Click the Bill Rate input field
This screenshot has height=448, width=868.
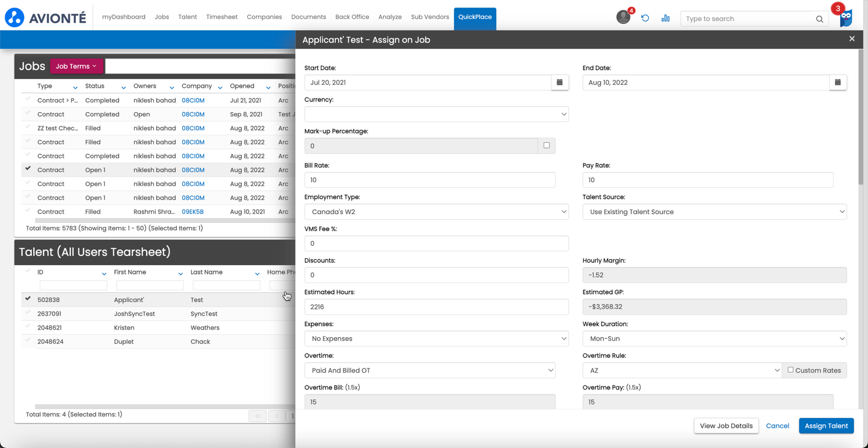click(430, 180)
